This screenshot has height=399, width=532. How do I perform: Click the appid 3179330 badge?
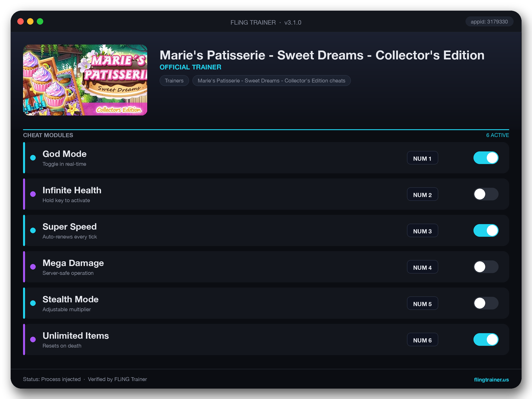[489, 22]
